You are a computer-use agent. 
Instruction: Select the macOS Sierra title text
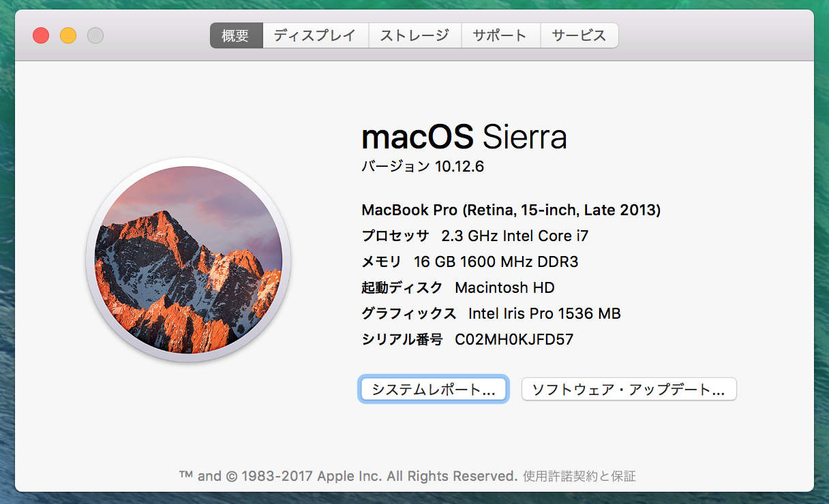coord(464,137)
